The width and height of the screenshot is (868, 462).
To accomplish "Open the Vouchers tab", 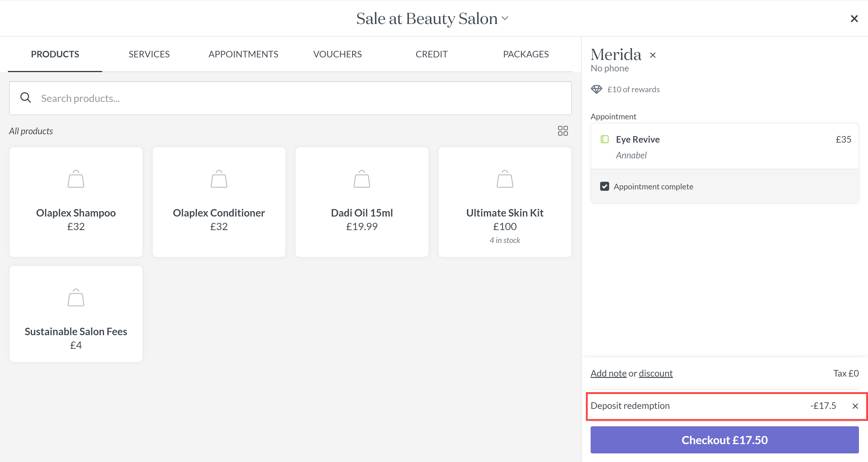I will click(x=337, y=54).
